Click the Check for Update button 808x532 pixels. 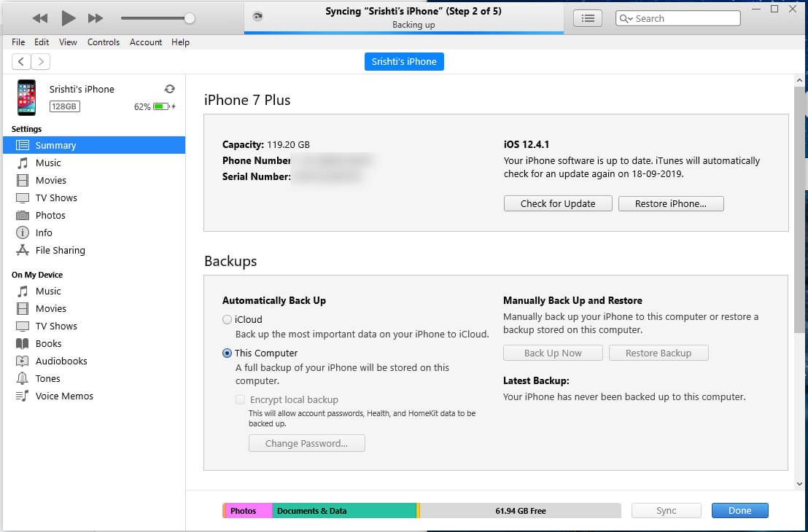[557, 203]
